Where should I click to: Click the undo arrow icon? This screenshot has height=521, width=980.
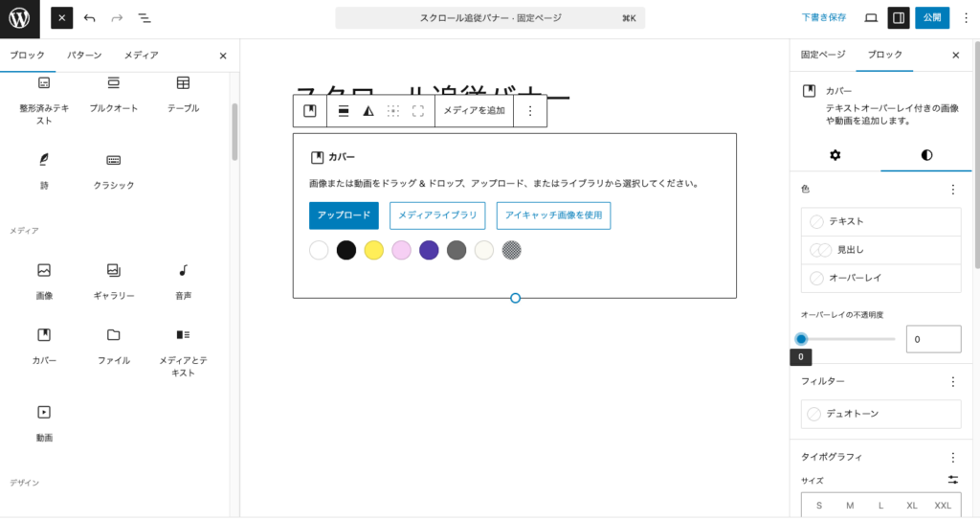tap(89, 18)
